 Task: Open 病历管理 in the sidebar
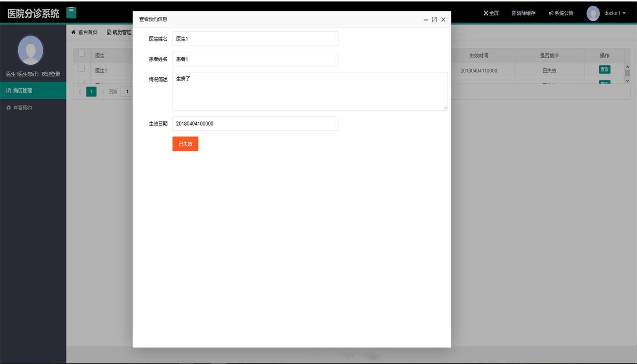[33, 91]
